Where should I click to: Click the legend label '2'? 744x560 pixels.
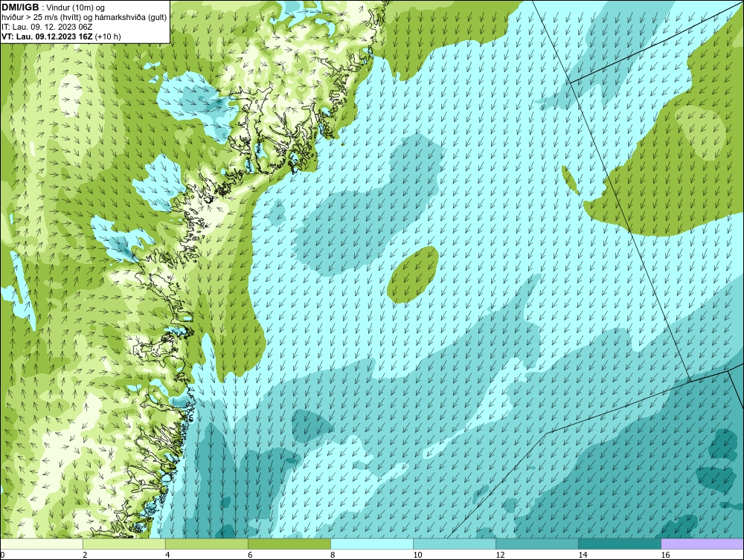pyautogui.click(x=85, y=555)
